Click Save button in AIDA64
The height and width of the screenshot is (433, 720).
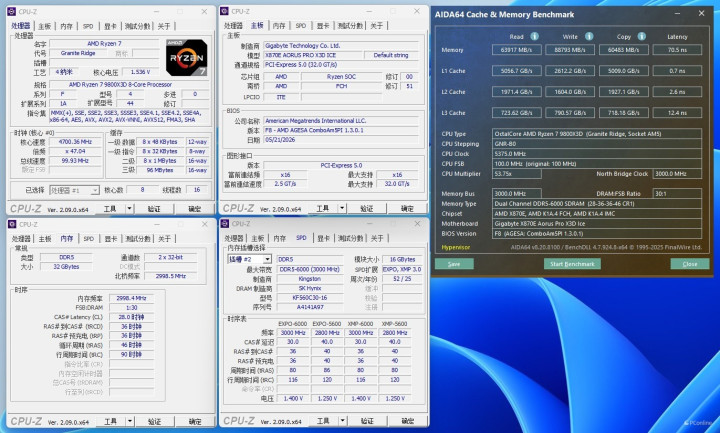(x=454, y=264)
